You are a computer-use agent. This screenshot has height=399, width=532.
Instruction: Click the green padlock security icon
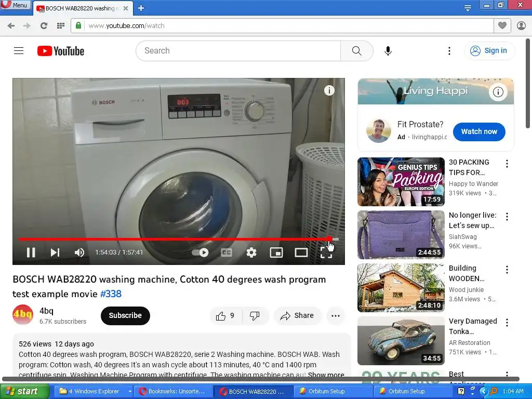coord(78,25)
